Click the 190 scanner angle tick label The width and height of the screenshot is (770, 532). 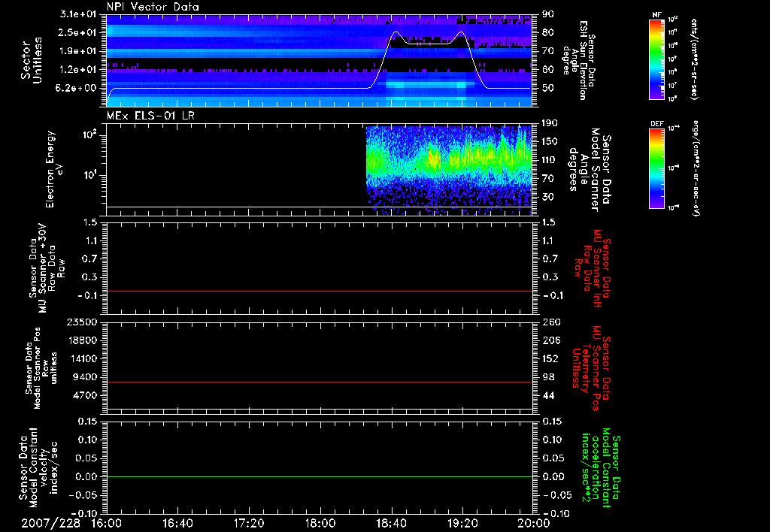coord(551,122)
